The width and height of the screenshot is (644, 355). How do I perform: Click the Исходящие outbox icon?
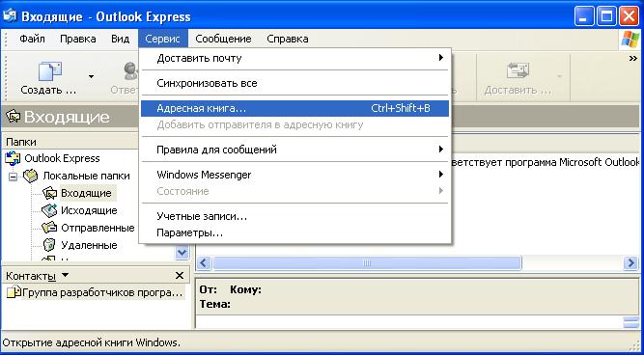coord(49,210)
